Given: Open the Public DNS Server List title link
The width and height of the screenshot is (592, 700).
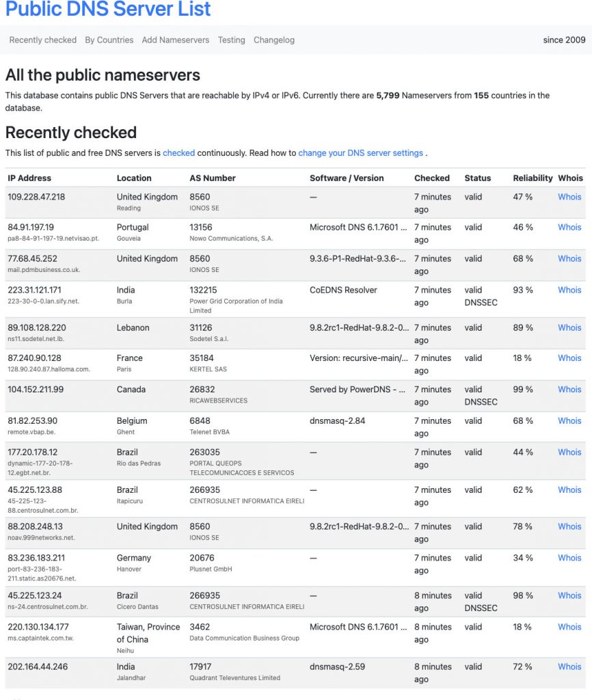Looking at the screenshot, I should [x=108, y=9].
